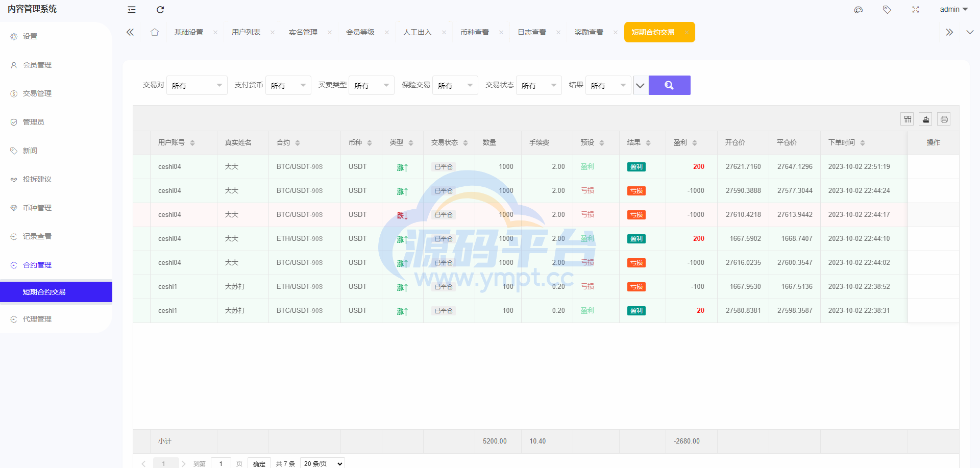The height and width of the screenshot is (468, 980).
Task: Sort by 盈利 column
Action: (695, 143)
